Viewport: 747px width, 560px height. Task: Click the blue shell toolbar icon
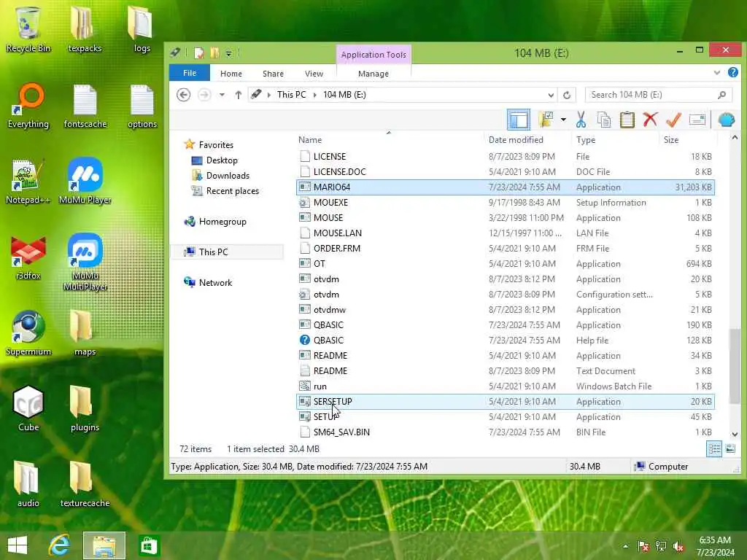click(727, 120)
